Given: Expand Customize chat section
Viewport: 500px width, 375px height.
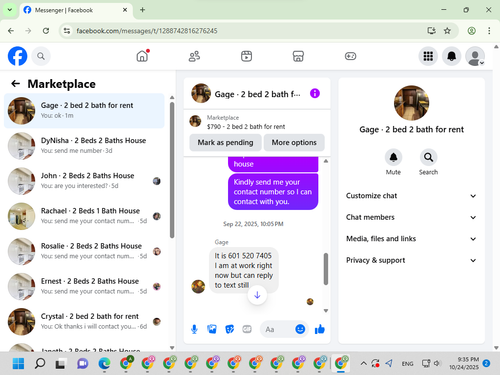Looking at the screenshot, I should pos(411,196).
